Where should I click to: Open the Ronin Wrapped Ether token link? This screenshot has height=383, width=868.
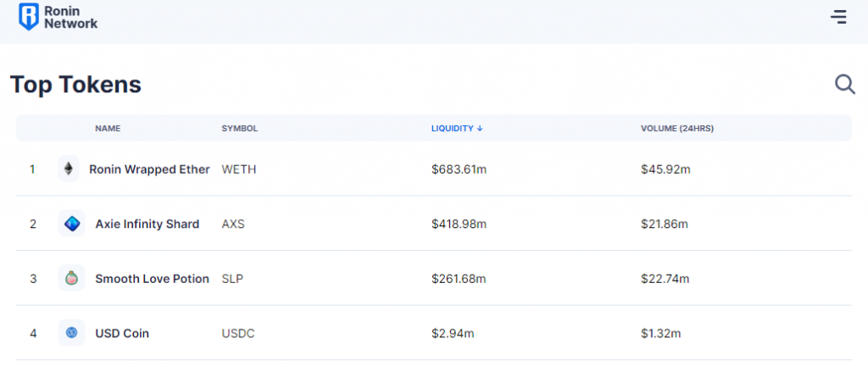click(149, 169)
